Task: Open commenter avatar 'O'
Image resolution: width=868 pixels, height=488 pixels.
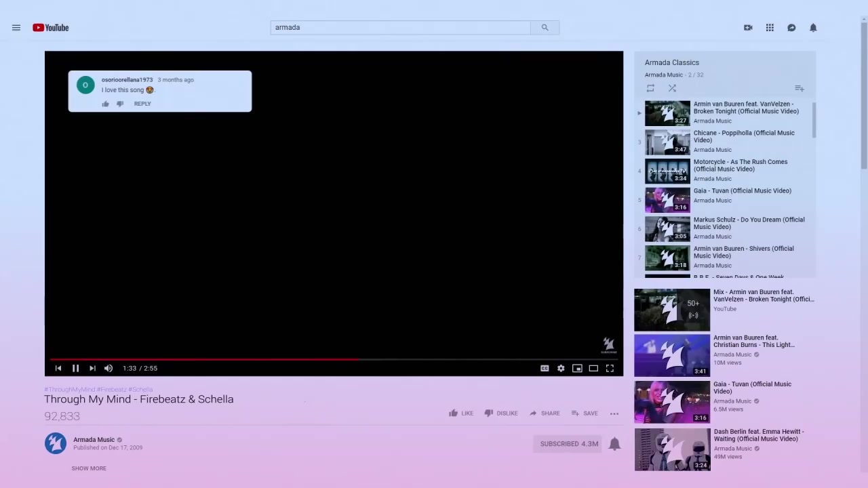Action: pyautogui.click(x=85, y=85)
